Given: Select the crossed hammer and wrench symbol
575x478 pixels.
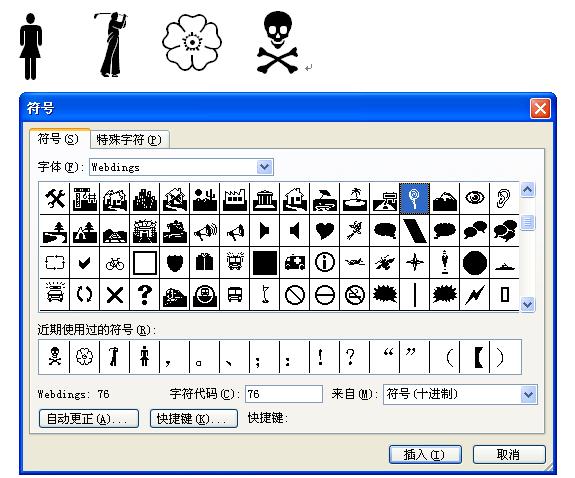Looking at the screenshot, I should tap(55, 198).
